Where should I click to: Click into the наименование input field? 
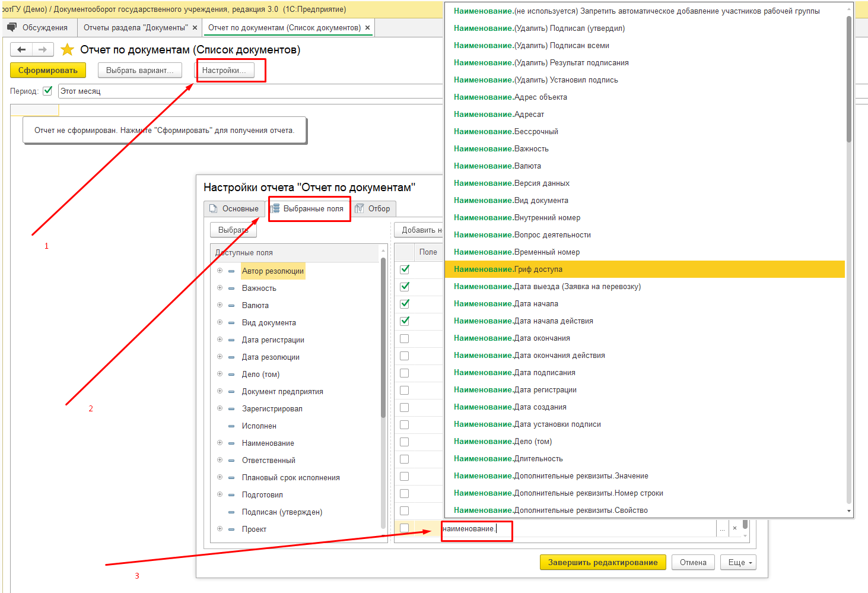coord(578,528)
